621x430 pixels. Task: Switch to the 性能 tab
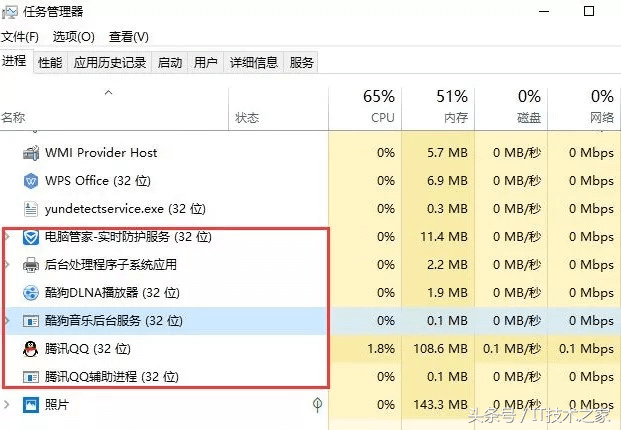50,62
